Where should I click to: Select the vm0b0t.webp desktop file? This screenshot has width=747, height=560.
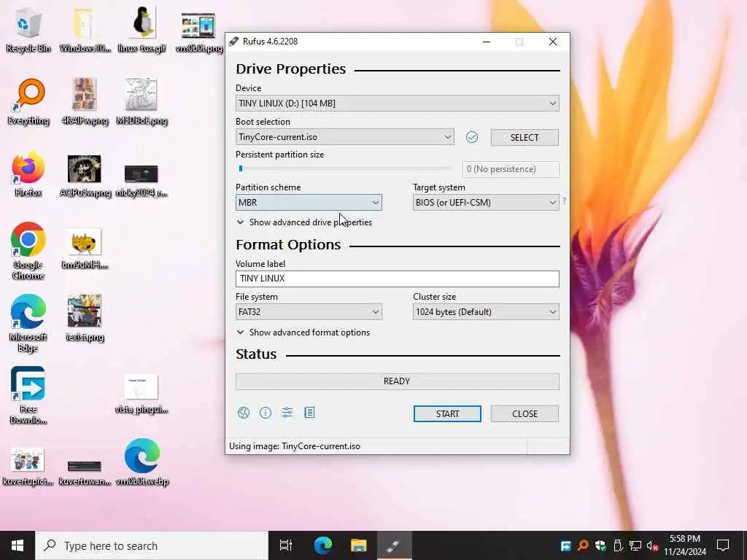(142, 462)
